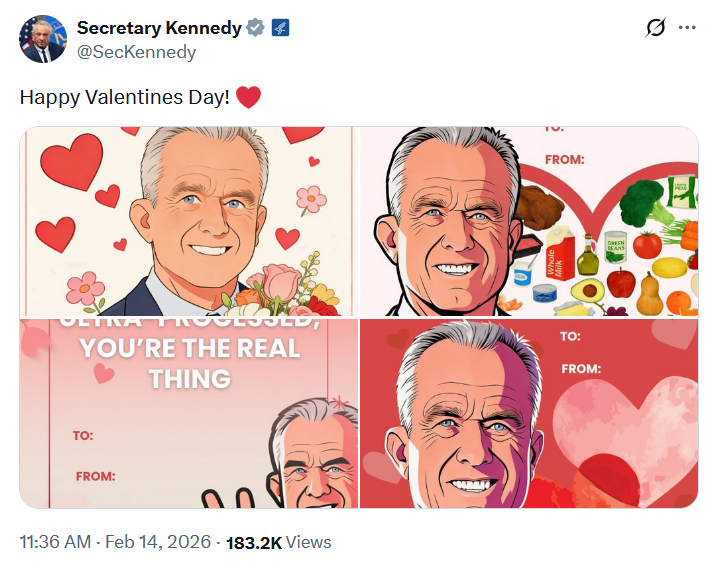This screenshot has height=570, width=716.
Task: Click the "FROM:" label in the bottom-right card
Action: tap(581, 369)
